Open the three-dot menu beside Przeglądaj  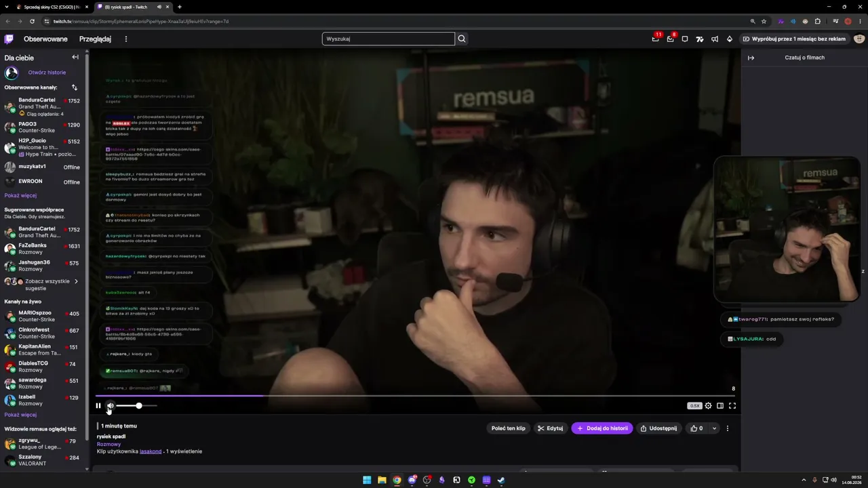point(125,39)
